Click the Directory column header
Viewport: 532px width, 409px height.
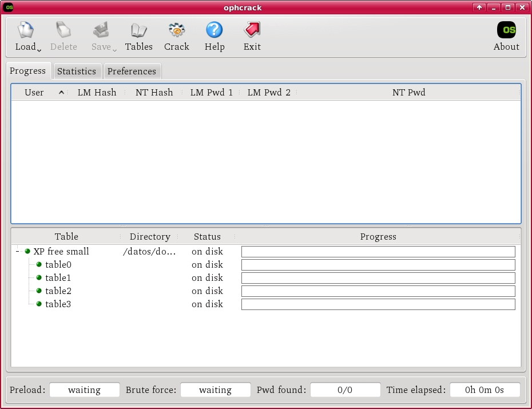click(x=150, y=236)
